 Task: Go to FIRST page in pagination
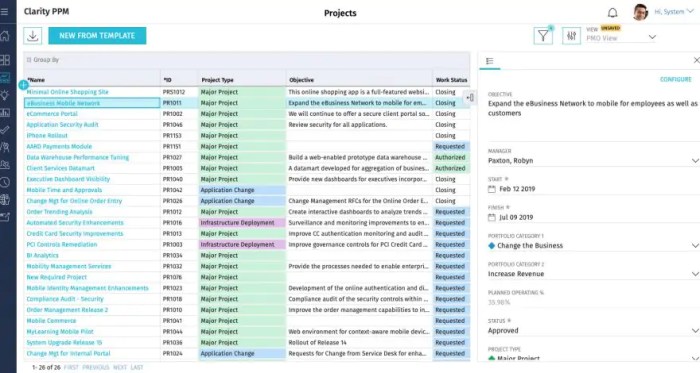coord(71,367)
